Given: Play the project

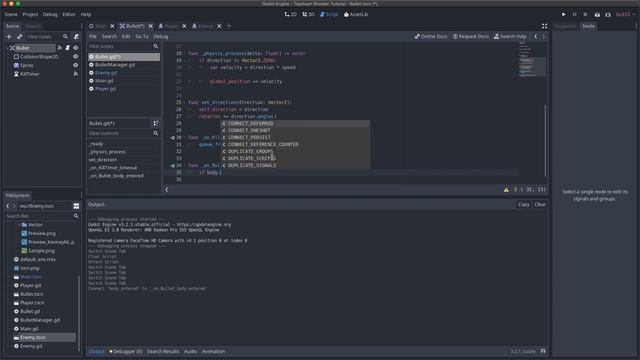Looking at the screenshot, I should 564,14.
